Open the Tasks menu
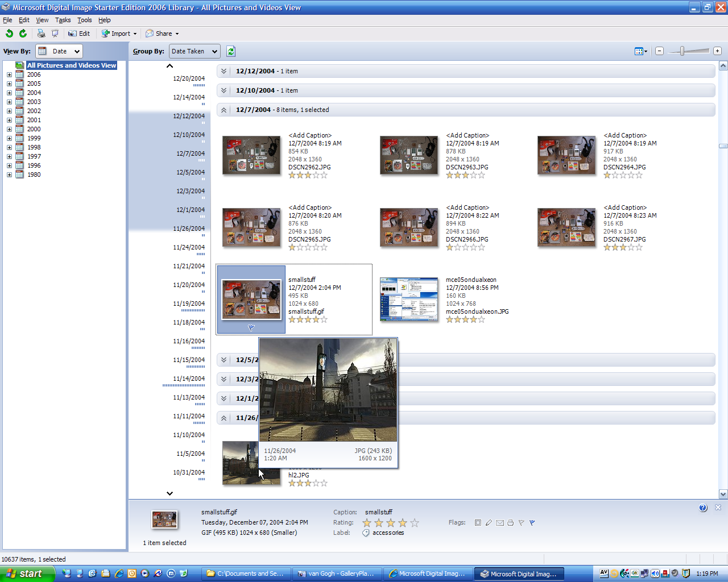Screen dimensions: 728x582 [63, 20]
